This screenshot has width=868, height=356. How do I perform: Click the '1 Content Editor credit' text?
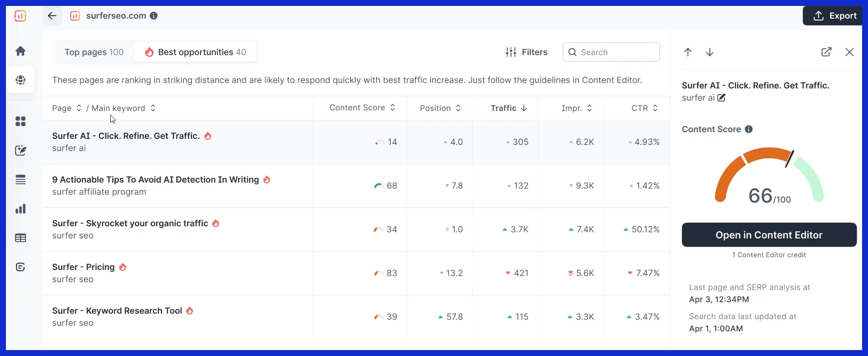pos(769,255)
